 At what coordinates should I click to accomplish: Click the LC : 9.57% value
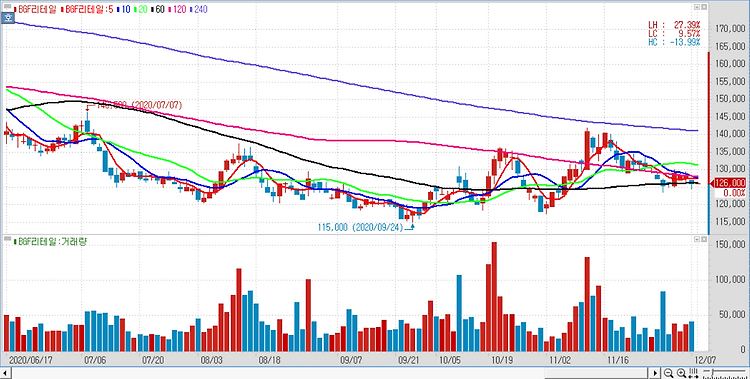coord(674,33)
